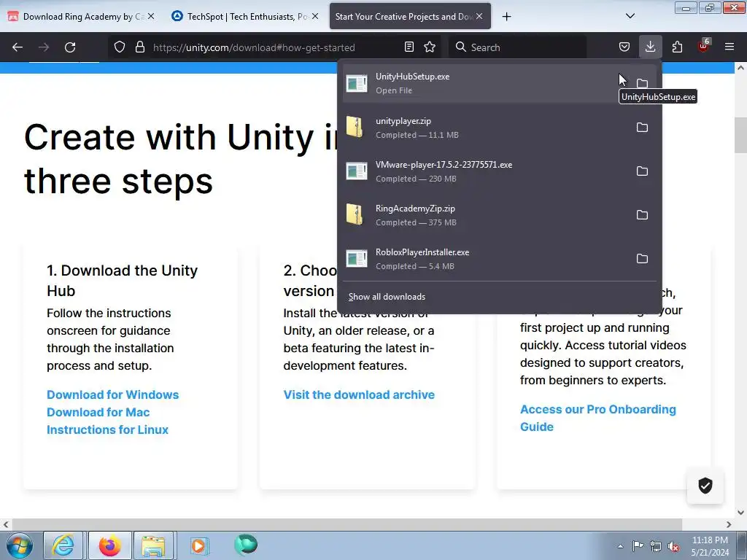The height and width of the screenshot is (560, 747).
Task: Open Windows Explorer from the taskbar
Action: pos(154,545)
